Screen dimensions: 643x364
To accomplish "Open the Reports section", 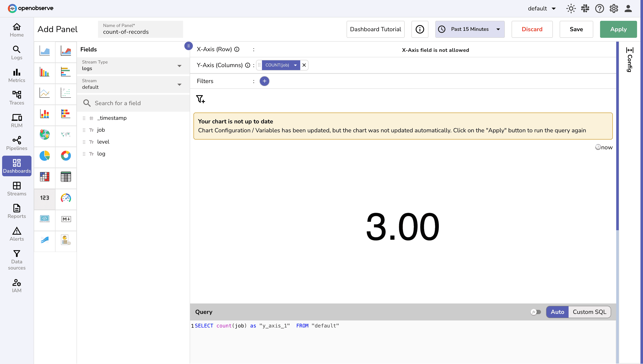I will pyautogui.click(x=17, y=211).
